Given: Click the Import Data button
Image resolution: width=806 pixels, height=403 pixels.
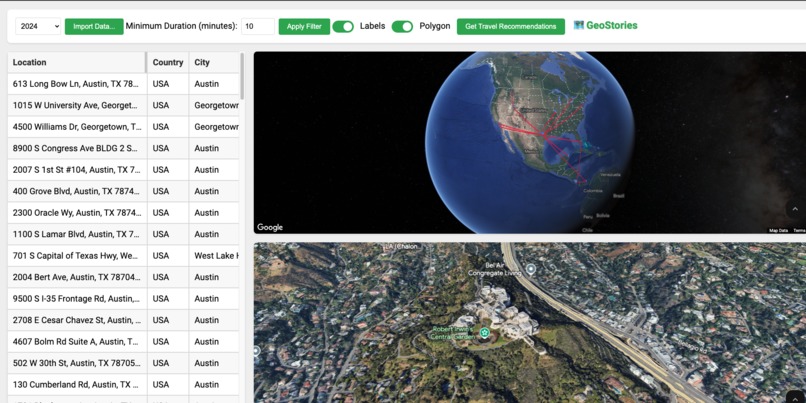Looking at the screenshot, I should pos(94,26).
